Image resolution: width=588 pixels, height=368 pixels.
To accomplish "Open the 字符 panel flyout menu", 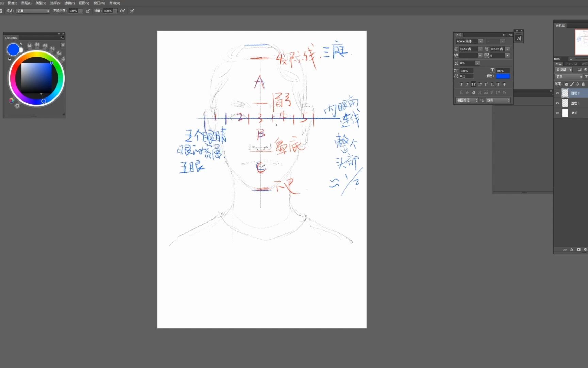I will (x=510, y=35).
